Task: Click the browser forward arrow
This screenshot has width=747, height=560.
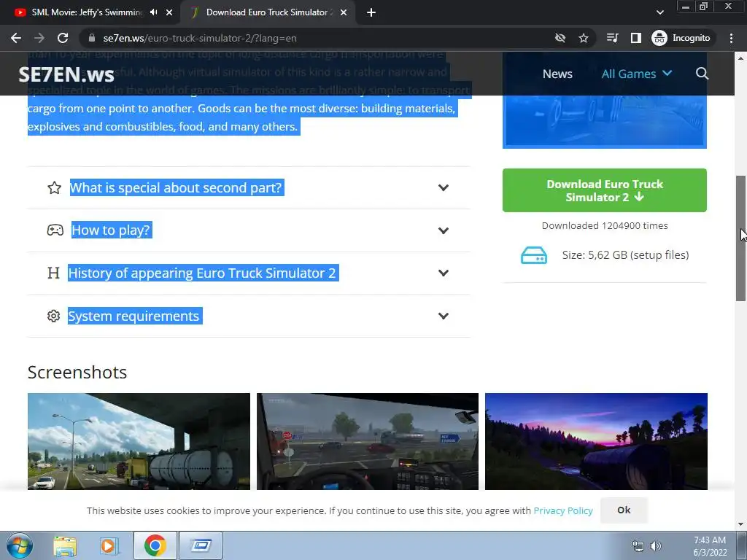Action: [x=39, y=38]
